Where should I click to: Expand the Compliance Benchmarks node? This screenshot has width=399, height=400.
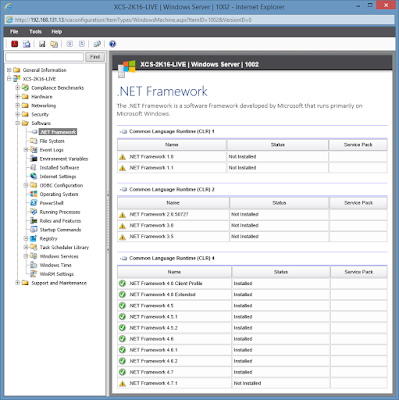coord(18,88)
